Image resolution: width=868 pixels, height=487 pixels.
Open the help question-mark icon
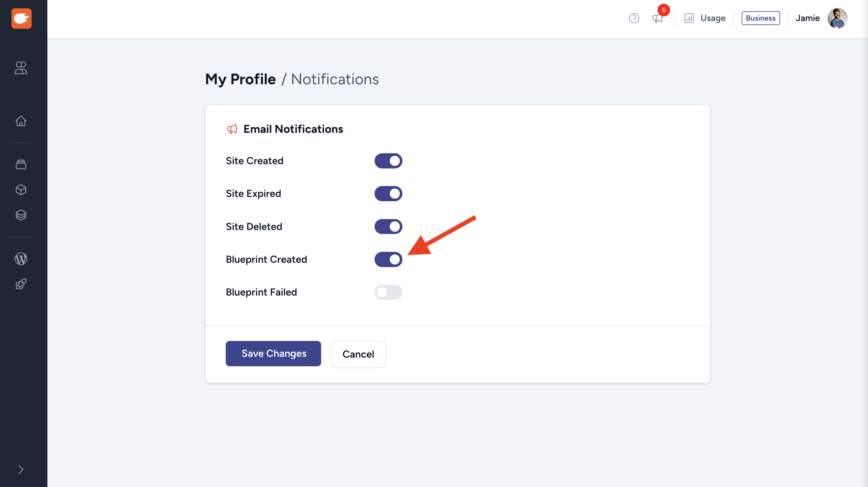634,18
